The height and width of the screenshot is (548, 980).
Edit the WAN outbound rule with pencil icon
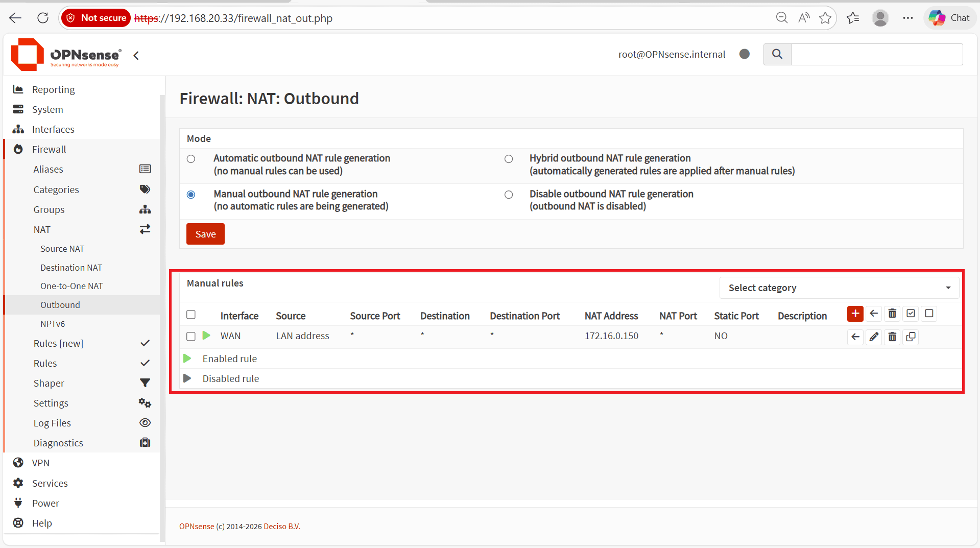(x=874, y=337)
